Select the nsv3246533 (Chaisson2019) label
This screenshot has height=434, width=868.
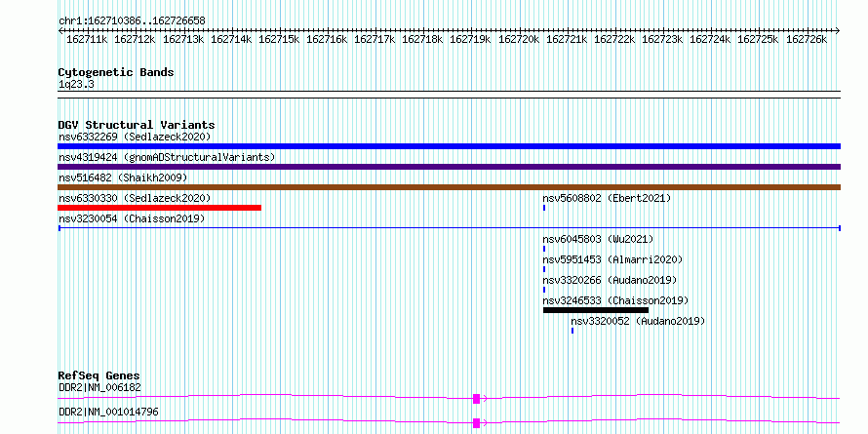(615, 300)
